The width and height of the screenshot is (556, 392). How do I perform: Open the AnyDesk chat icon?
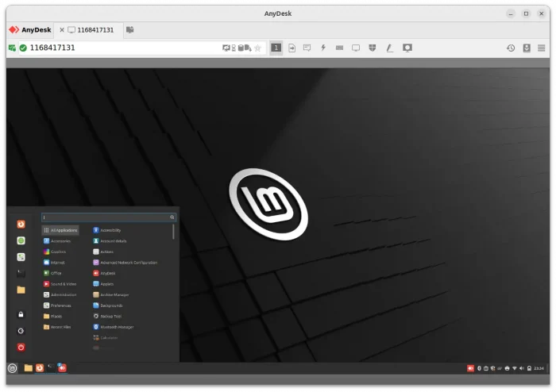pyautogui.click(x=307, y=48)
